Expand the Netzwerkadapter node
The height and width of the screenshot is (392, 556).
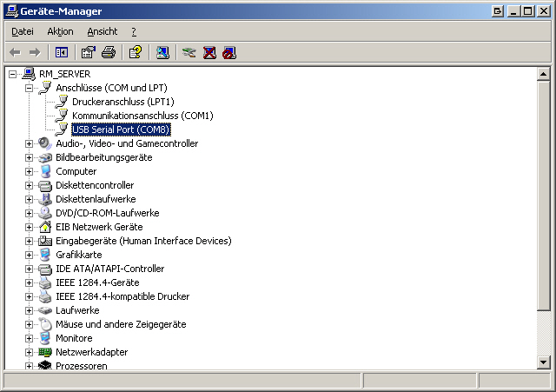click(29, 352)
